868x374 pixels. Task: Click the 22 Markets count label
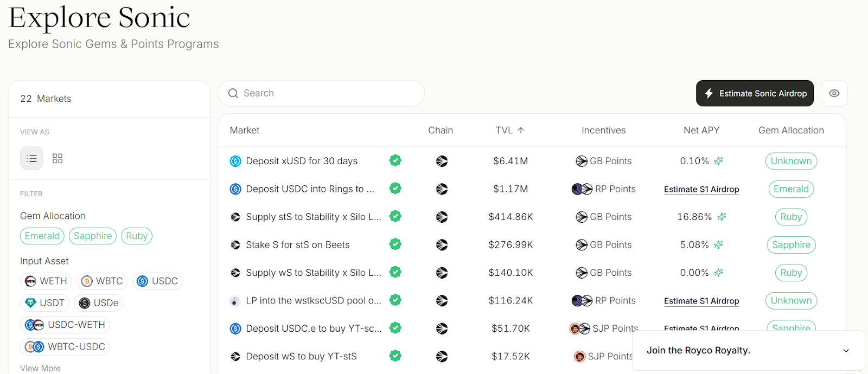pos(46,99)
